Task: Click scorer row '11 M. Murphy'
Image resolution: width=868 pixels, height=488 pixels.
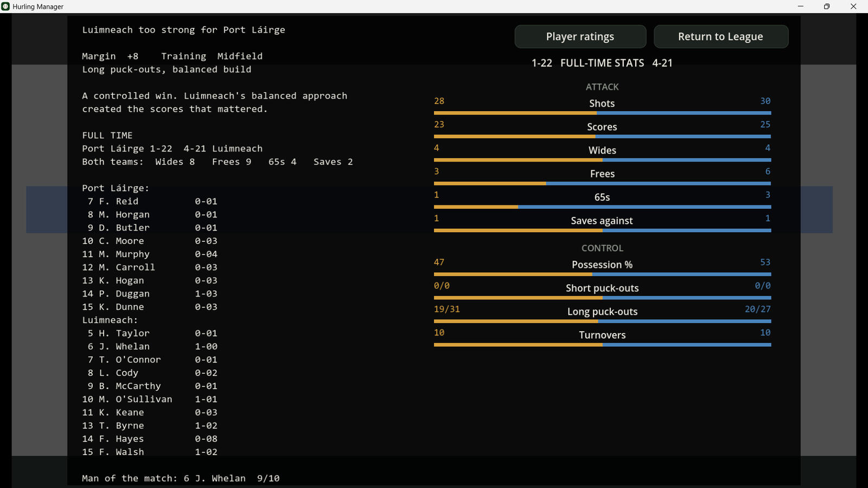Action: coord(150,254)
